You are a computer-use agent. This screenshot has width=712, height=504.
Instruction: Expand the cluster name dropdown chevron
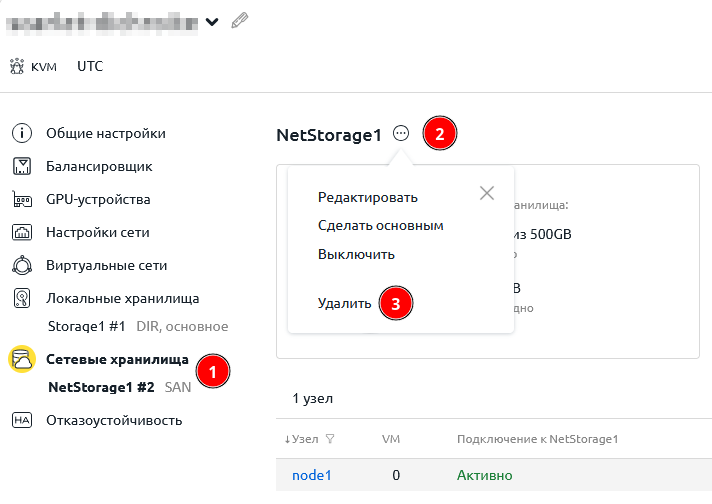(212, 21)
